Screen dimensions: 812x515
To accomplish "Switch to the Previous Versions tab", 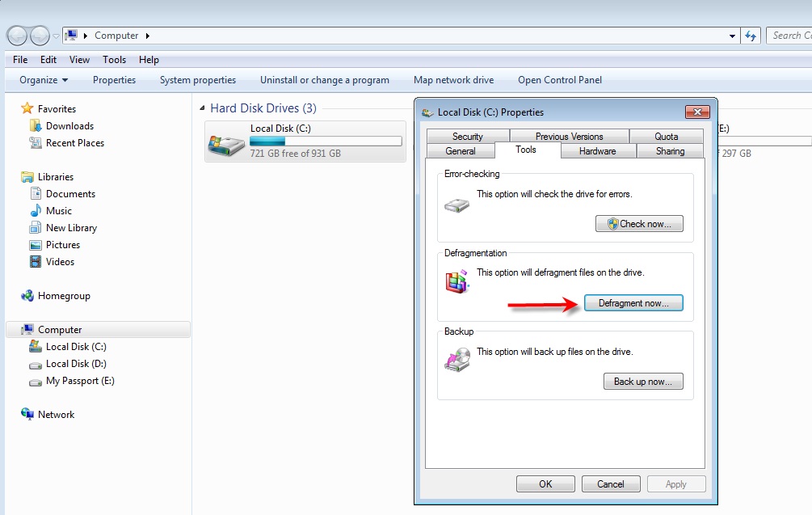I will tap(569, 137).
